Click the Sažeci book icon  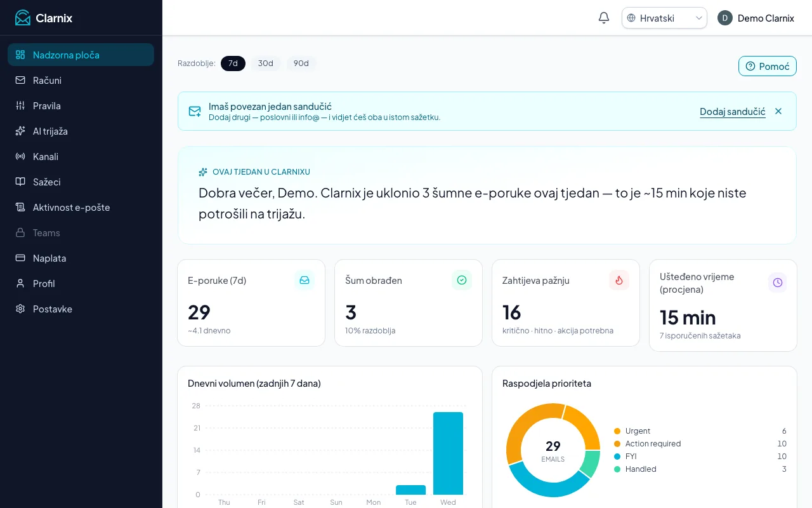(20, 182)
